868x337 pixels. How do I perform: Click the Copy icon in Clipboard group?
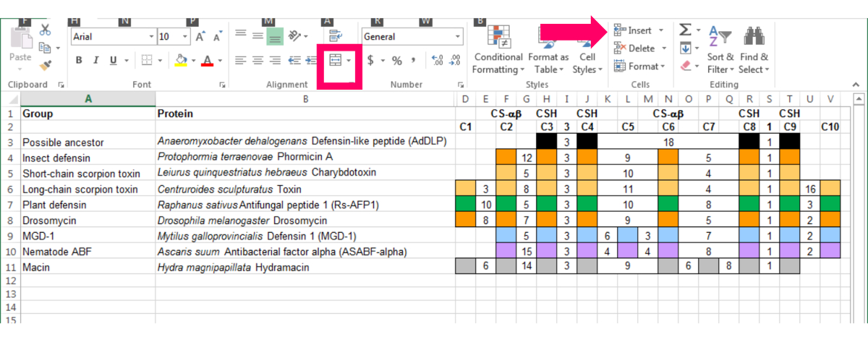coord(43,48)
